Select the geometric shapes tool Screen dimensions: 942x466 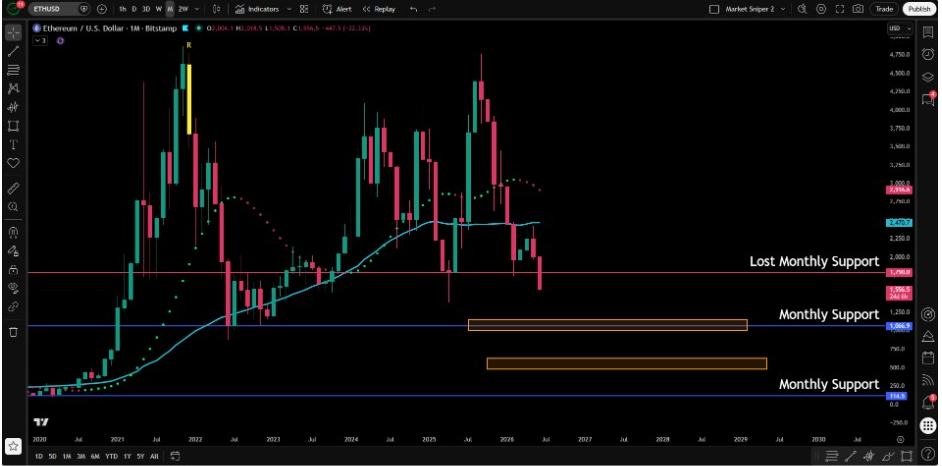coord(13,126)
